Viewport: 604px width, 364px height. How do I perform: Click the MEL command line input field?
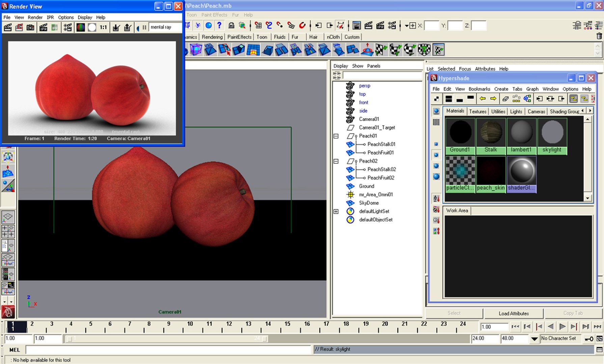169,350
